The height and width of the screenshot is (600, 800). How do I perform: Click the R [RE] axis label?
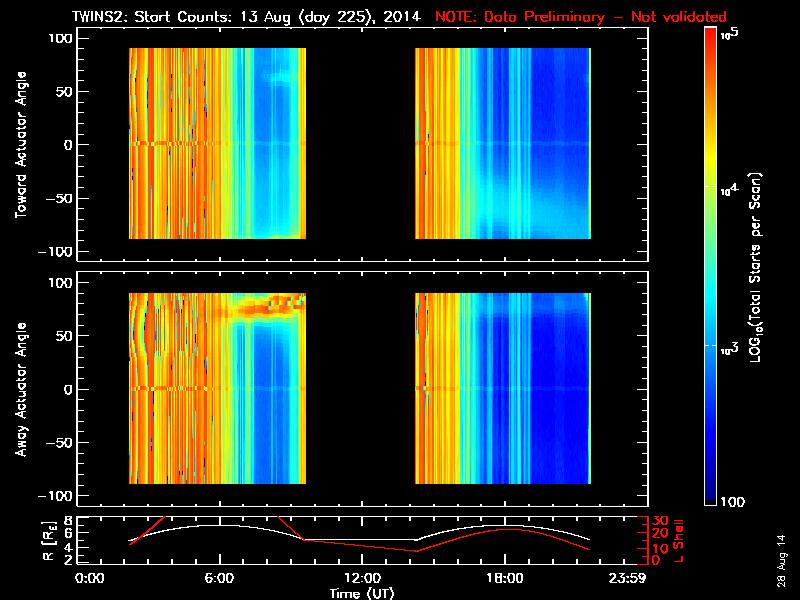[49, 540]
